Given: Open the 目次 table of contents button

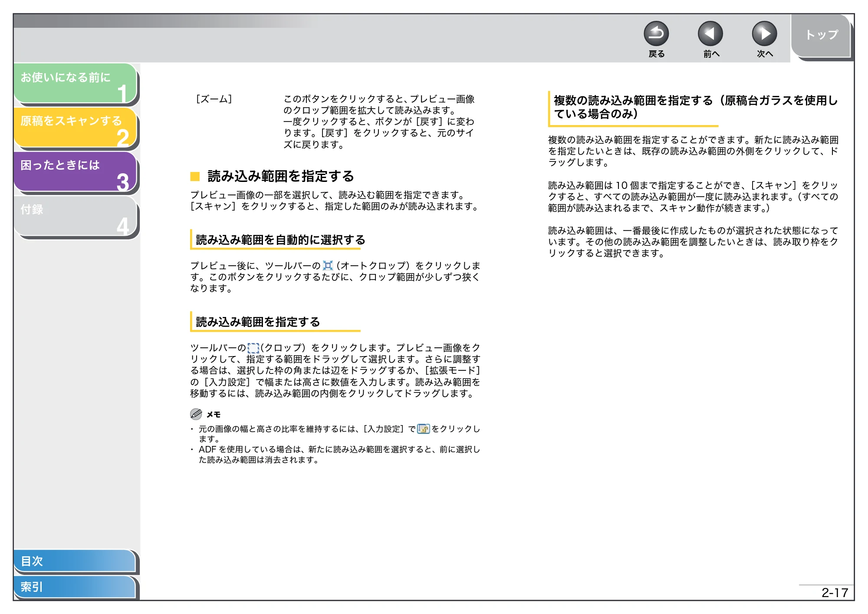Looking at the screenshot, I should (x=75, y=561).
